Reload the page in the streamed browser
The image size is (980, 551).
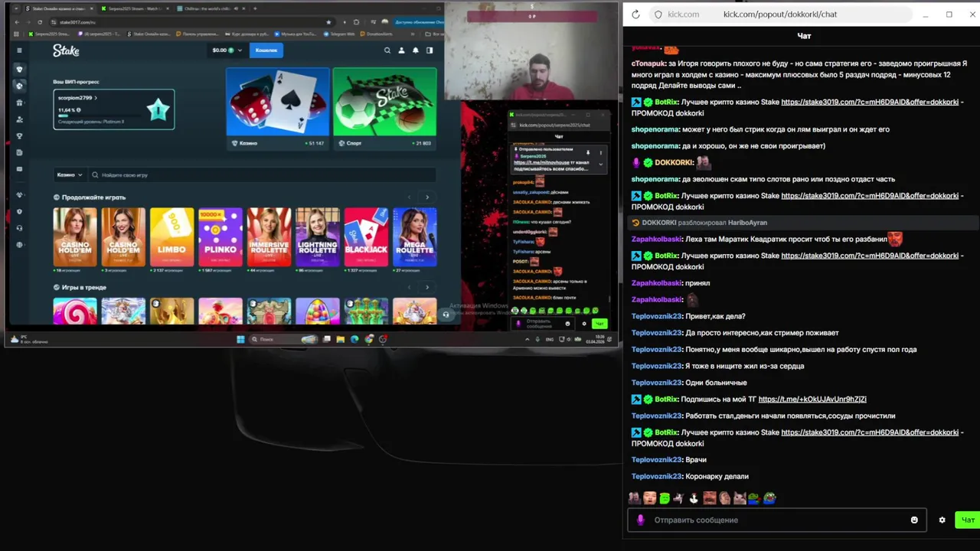click(x=38, y=22)
